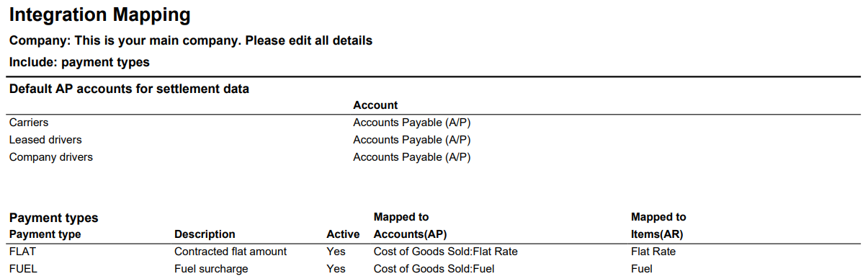
Task: Click the Payment type column header
Action: click(x=45, y=234)
